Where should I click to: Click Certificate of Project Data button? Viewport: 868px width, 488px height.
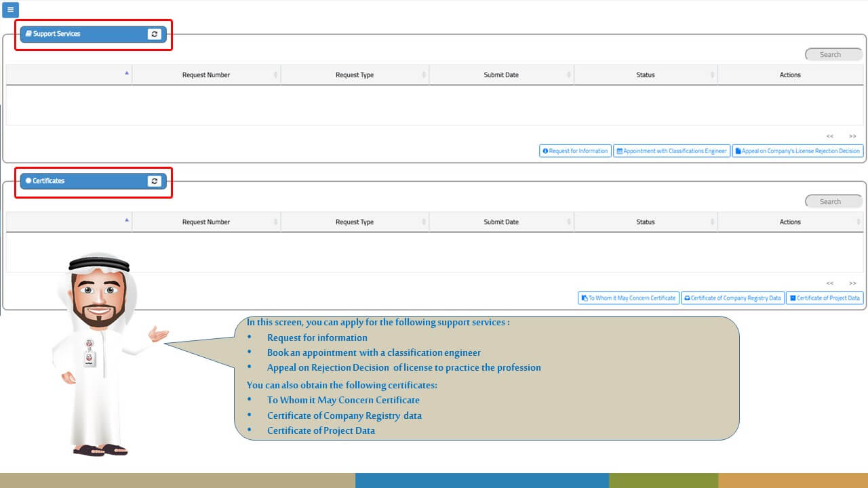pos(825,298)
